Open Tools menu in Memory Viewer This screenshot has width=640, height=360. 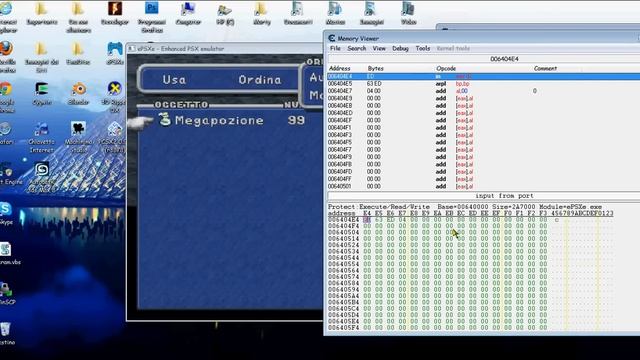coord(422,48)
